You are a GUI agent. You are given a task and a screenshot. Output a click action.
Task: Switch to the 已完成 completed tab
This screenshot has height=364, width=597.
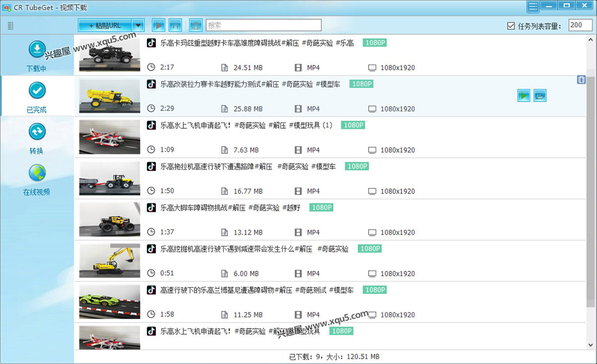(37, 97)
